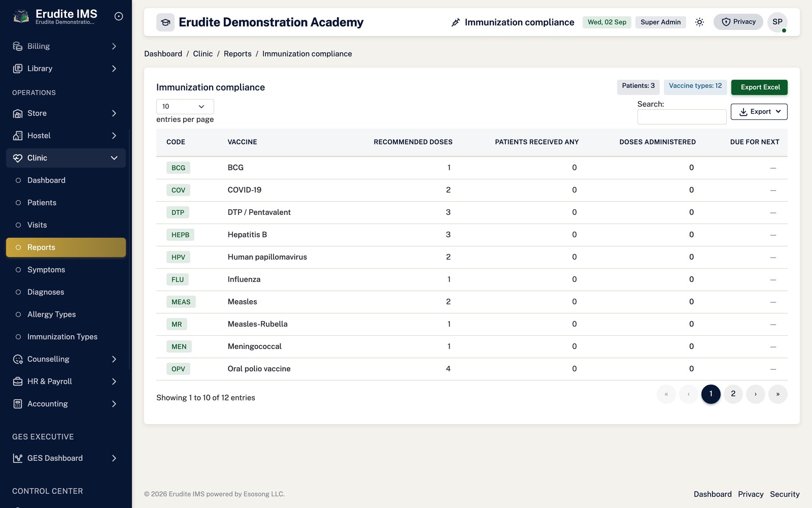Expand the Library menu chevron
The width and height of the screenshot is (812, 508).
pos(114,69)
